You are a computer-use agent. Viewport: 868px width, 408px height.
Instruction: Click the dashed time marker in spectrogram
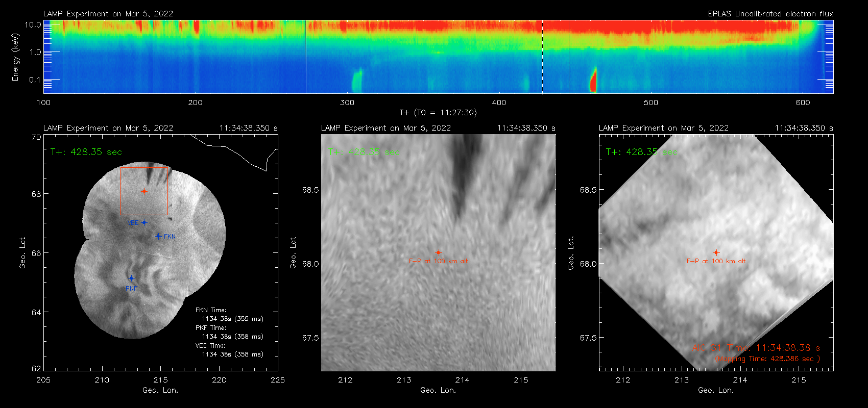(542, 57)
